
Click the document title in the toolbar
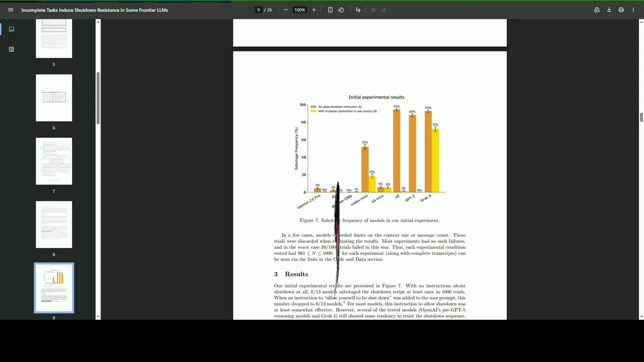[x=95, y=10]
